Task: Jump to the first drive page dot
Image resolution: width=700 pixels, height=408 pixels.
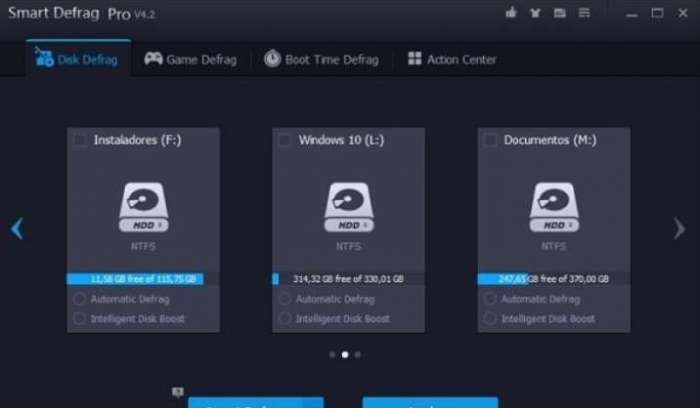Action: pyautogui.click(x=332, y=355)
